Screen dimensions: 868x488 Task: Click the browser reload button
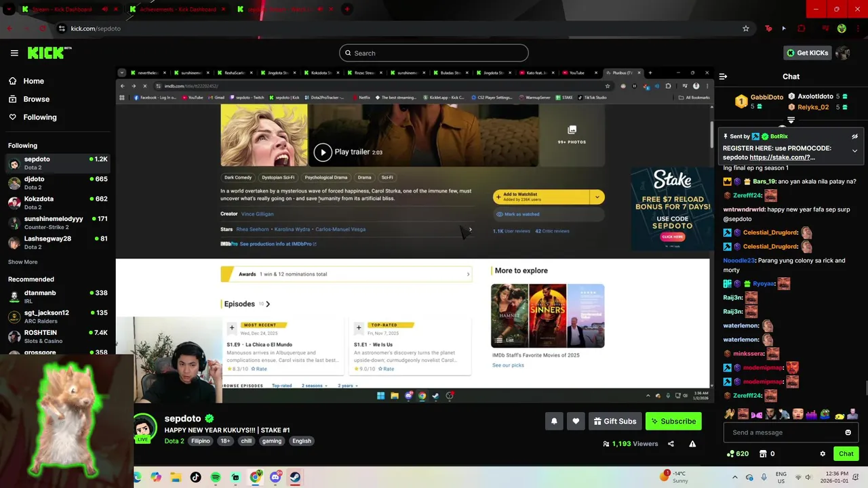[x=43, y=28]
